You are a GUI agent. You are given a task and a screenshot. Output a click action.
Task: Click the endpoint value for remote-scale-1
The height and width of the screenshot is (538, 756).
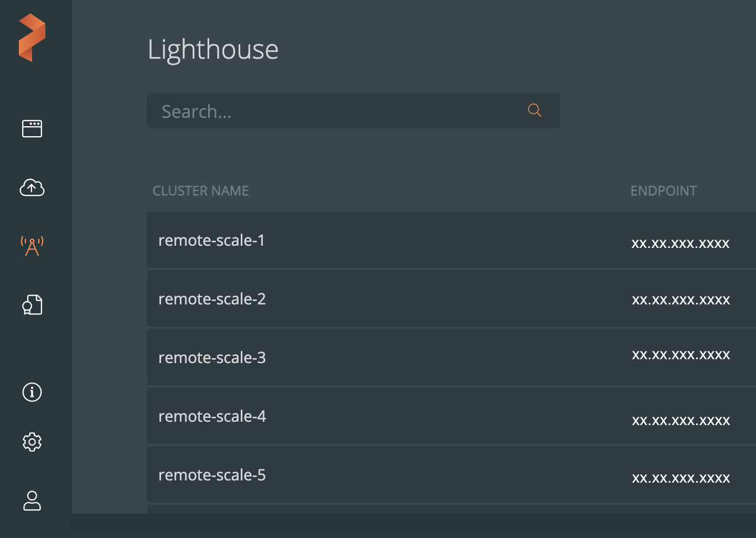click(680, 244)
